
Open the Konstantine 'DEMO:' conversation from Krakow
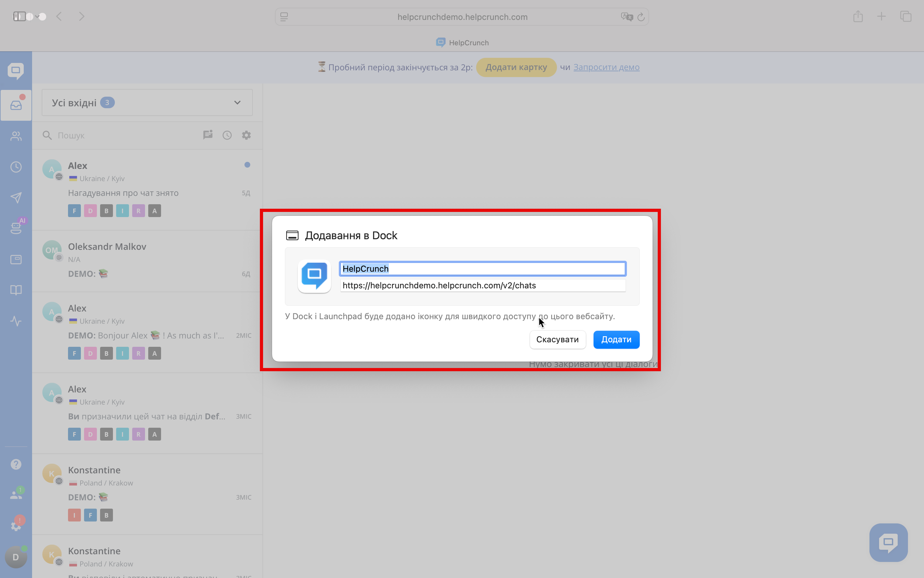[147, 494]
